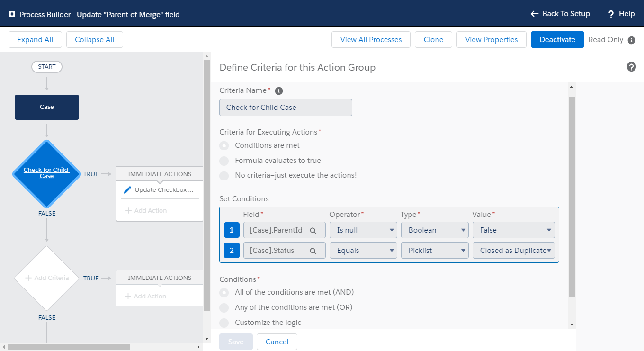This screenshot has height=351, width=644.
Task: Click the Back To Setup arrow icon
Action: tap(535, 14)
